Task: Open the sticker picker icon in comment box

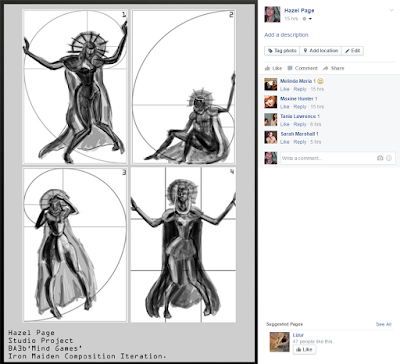Action: point(389,158)
